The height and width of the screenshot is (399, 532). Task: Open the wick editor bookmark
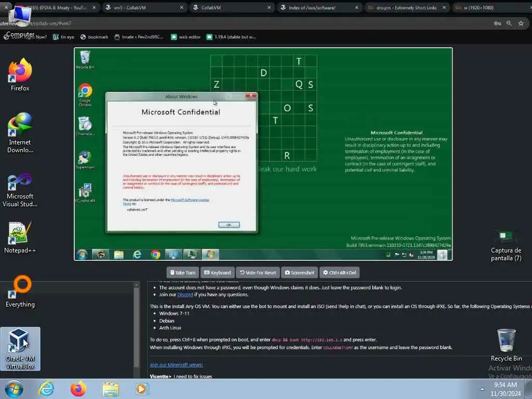[185, 37]
